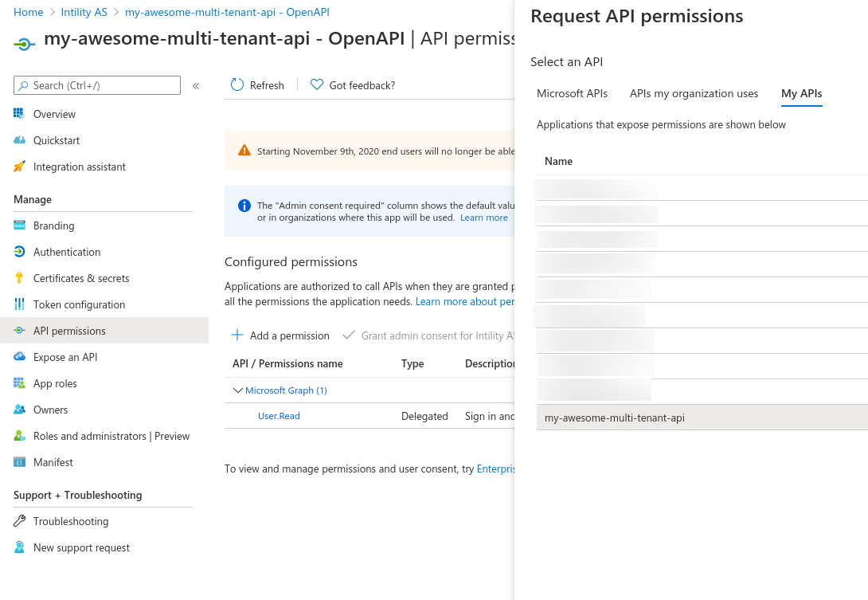Select my-awesome-multi-tenant-api in API list
Screen dimensions: 868x600
pos(702,418)
